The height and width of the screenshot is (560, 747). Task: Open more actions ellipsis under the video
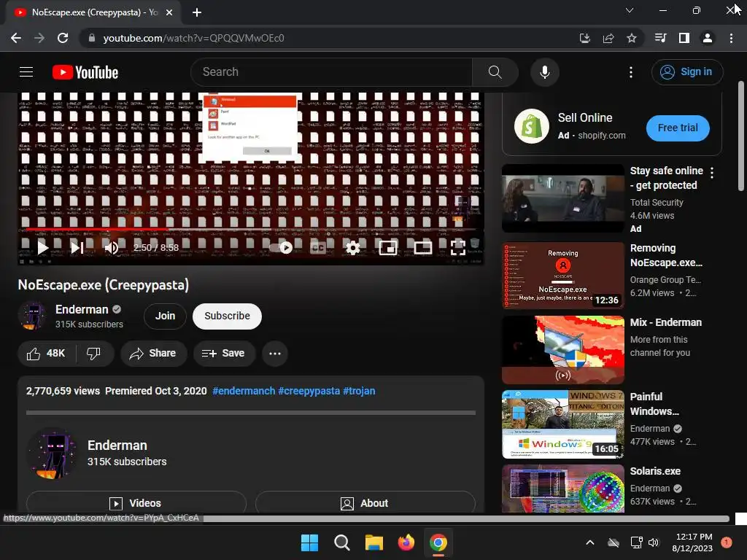(x=275, y=354)
